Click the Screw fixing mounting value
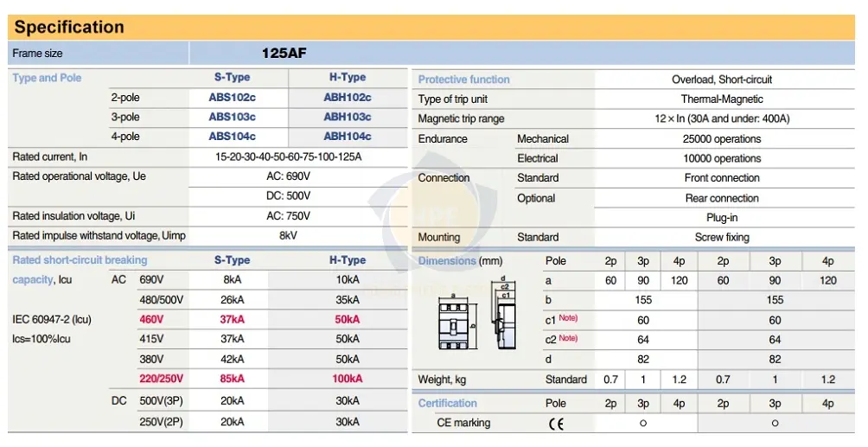 pyautogui.click(x=722, y=238)
